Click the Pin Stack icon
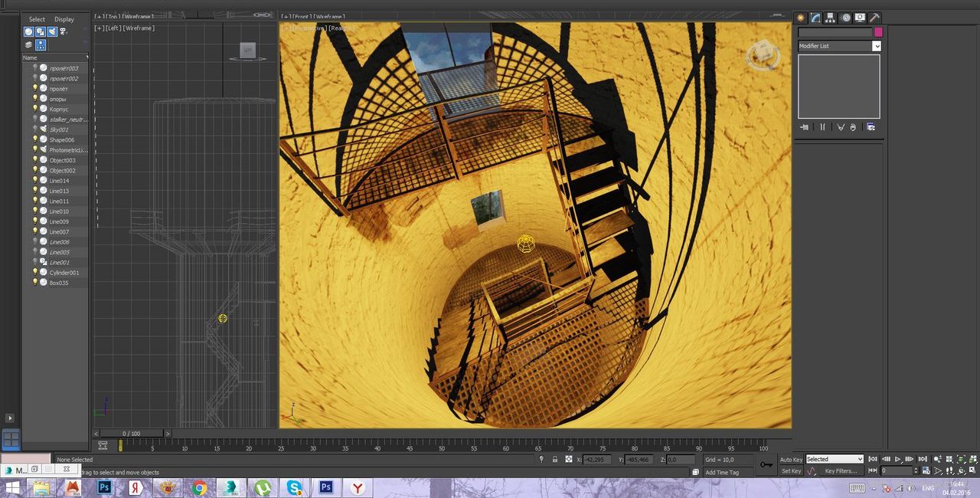Screen dimensions: 980x498 pyautogui.click(x=804, y=127)
